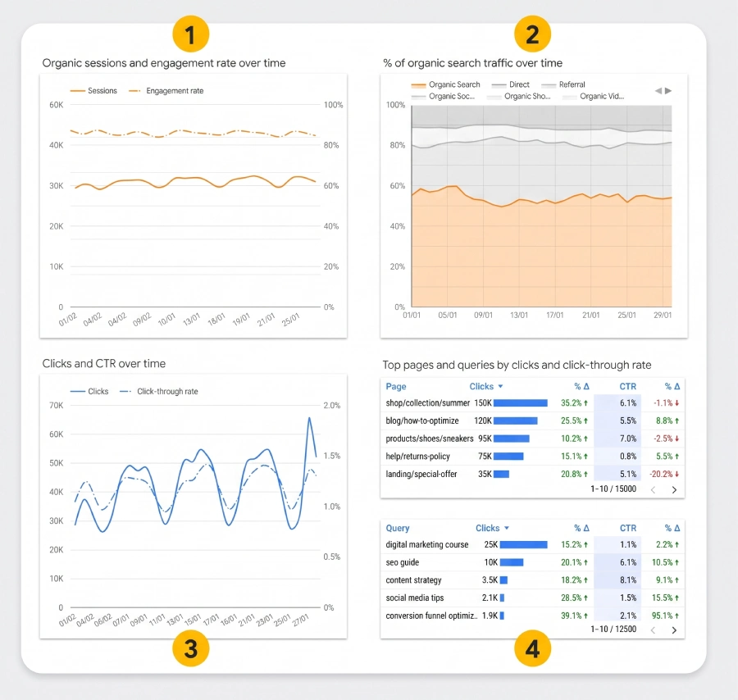This screenshot has height=700, width=738.
Task: Open previous page of Page table
Action: [654, 489]
